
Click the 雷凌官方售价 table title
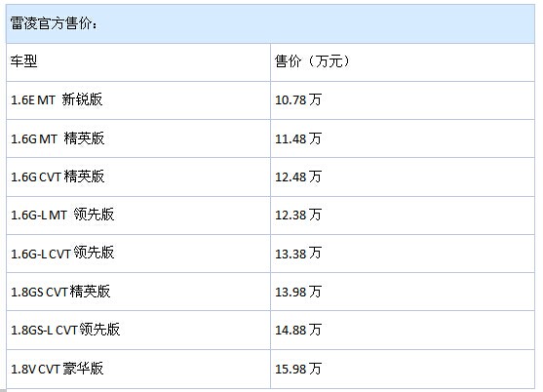54,23
